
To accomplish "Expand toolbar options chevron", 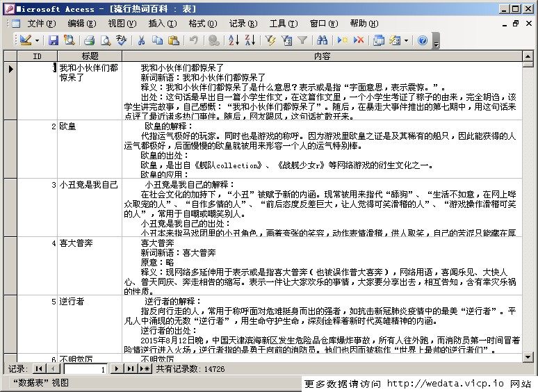I will (x=436, y=40).
